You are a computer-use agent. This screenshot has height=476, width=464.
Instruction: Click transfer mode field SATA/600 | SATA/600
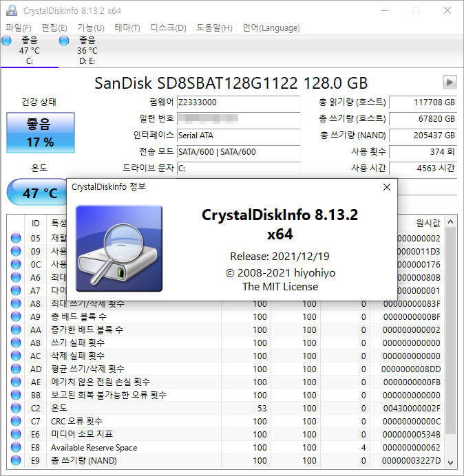tap(238, 152)
